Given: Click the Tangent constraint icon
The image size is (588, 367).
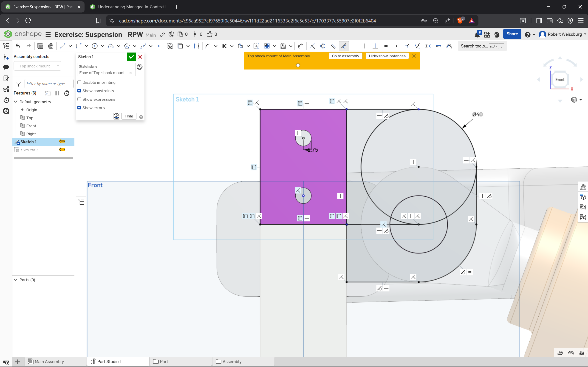Looking at the screenshot, I should coord(344,46).
